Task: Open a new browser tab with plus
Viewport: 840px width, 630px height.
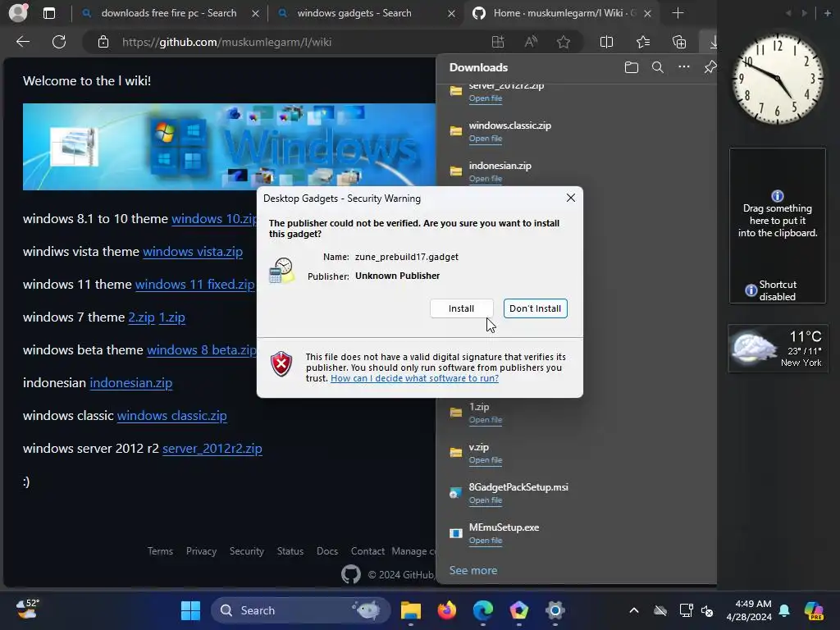Action: (678, 13)
